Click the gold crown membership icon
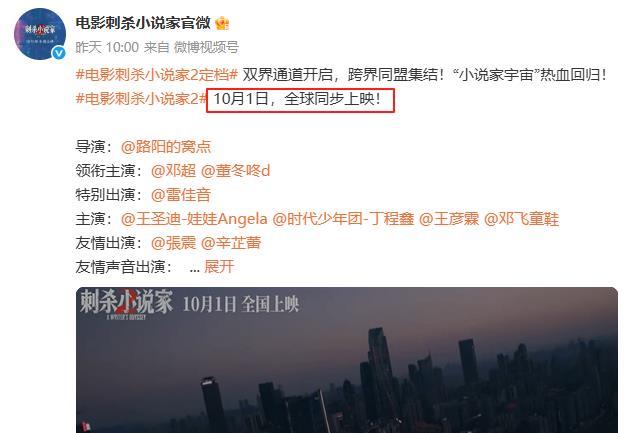Screen dimensions: 634x433 coord(222,23)
